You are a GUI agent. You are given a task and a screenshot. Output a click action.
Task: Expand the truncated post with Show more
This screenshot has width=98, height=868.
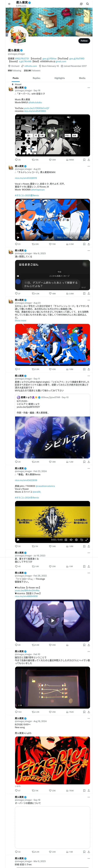tap(20, 320)
